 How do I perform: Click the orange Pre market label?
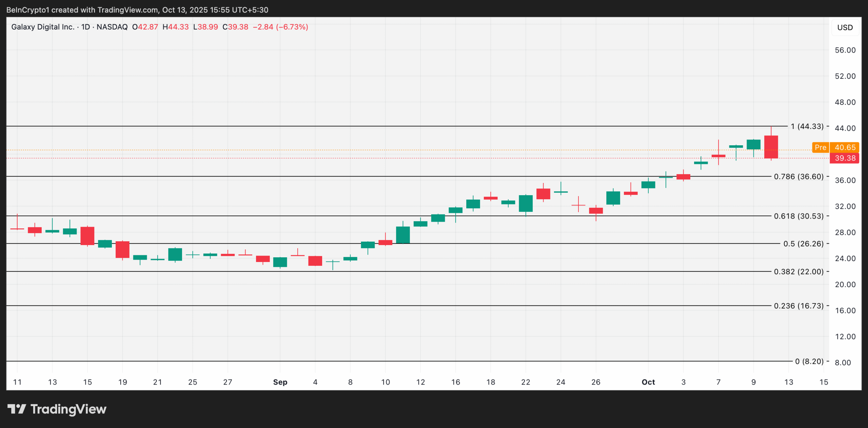[820, 147]
